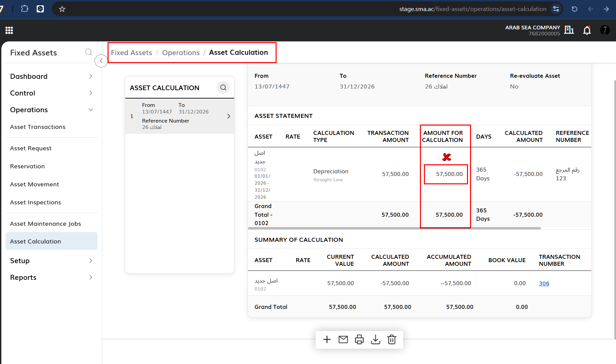Click the TRANSACTION AMOUNT column header
The height and width of the screenshot is (364, 616).
coord(388,137)
